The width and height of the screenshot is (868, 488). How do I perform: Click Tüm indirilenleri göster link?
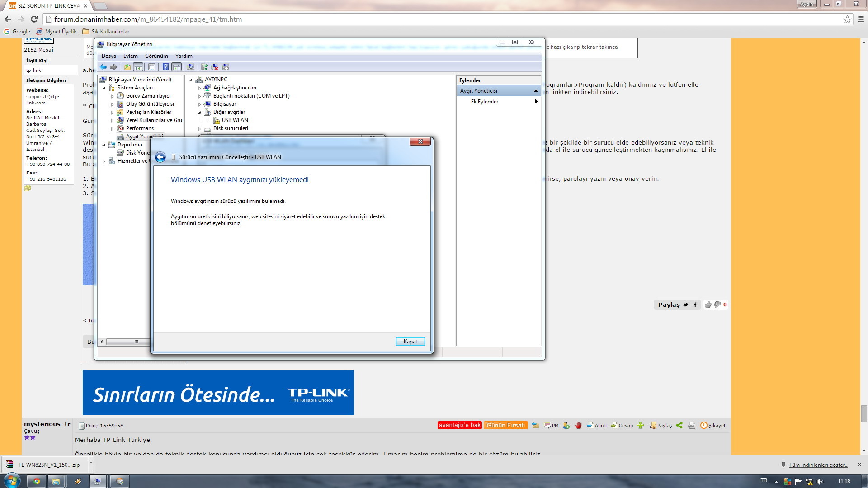(818, 465)
